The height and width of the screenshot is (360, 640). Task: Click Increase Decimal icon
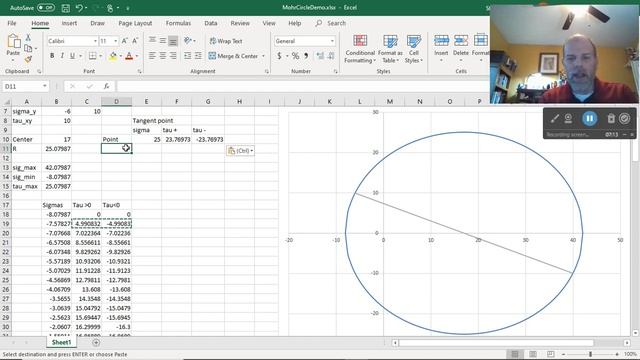pyautogui.click(x=320, y=56)
